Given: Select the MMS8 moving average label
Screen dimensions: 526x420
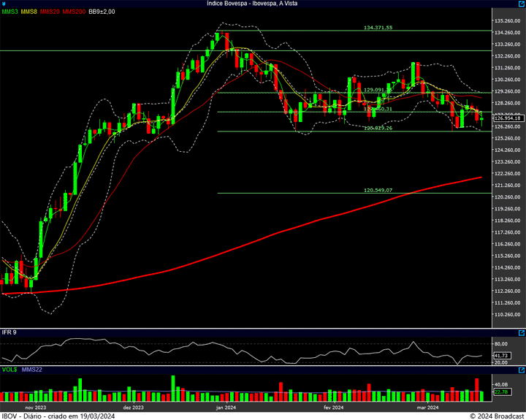Looking at the screenshot, I should click(x=30, y=12).
